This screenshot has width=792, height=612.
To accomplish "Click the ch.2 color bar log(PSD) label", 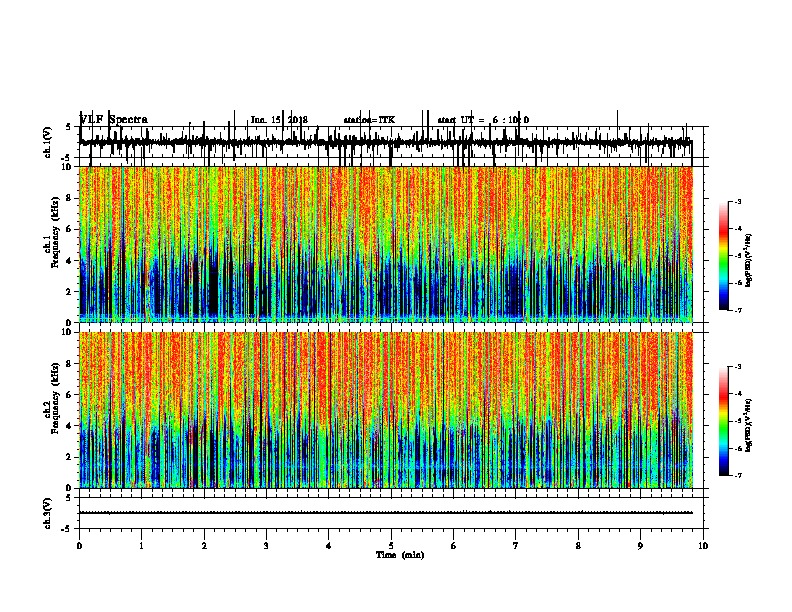I will click(749, 425).
